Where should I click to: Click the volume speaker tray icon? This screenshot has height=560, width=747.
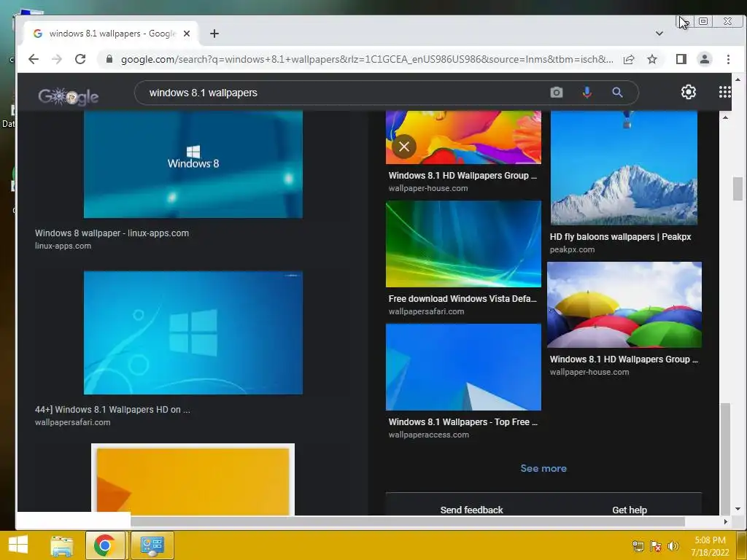coord(673,546)
